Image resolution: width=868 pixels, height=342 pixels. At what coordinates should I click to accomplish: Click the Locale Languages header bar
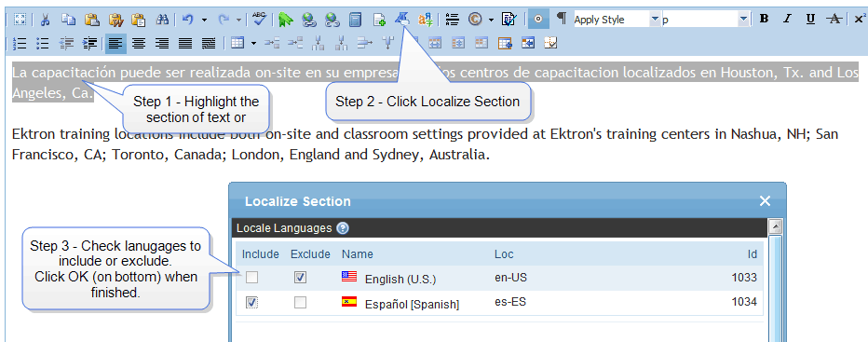tap(499, 227)
